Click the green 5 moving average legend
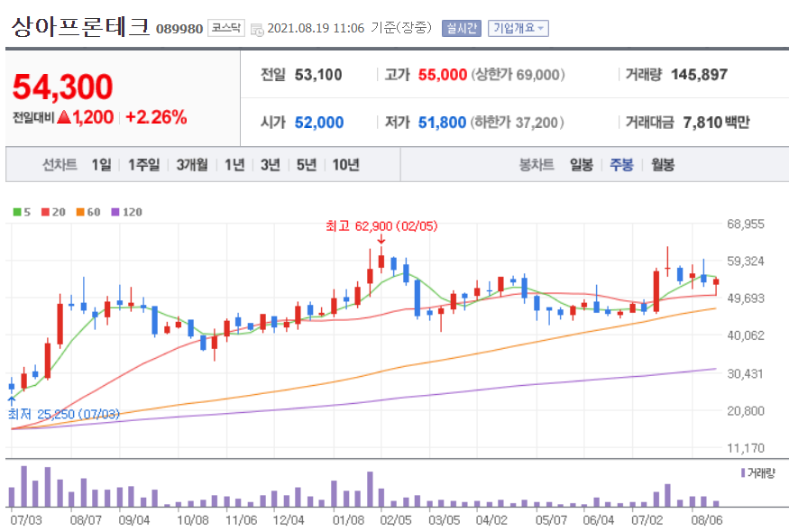This screenshot has height=532, width=789. pos(22,212)
